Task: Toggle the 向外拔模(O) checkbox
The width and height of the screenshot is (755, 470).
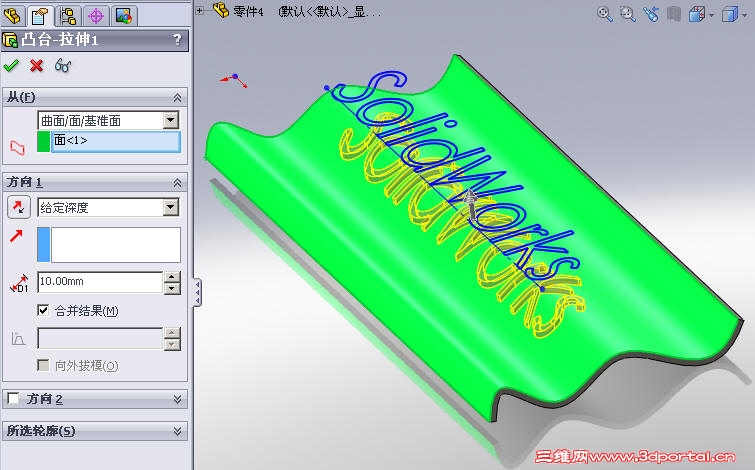Action: (x=43, y=365)
